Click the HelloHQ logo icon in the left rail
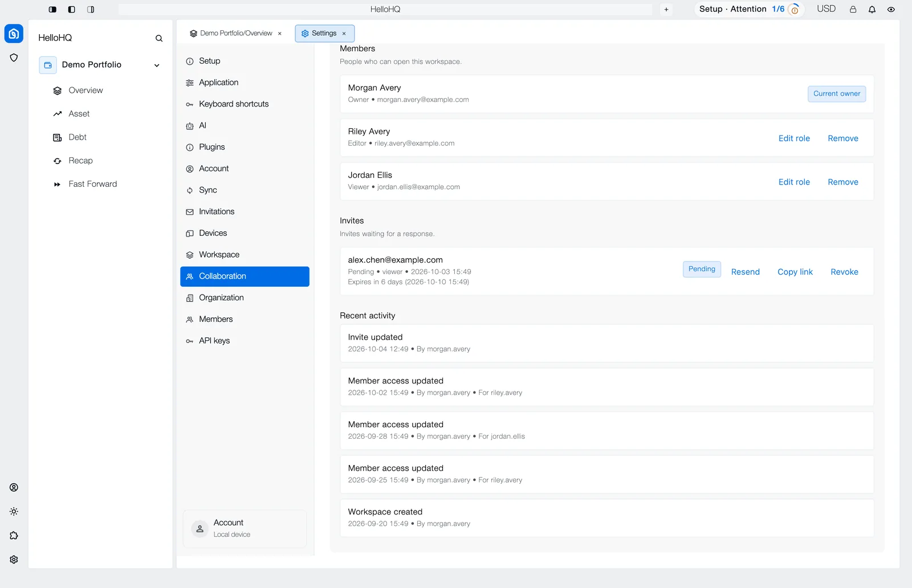912x588 pixels. tap(14, 34)
